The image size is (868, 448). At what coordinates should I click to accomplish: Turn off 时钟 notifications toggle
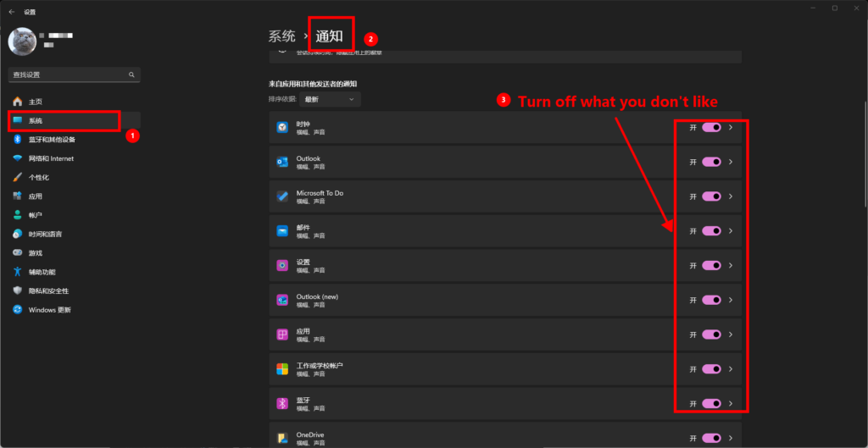pyautogui.click(x=711, y=127)
